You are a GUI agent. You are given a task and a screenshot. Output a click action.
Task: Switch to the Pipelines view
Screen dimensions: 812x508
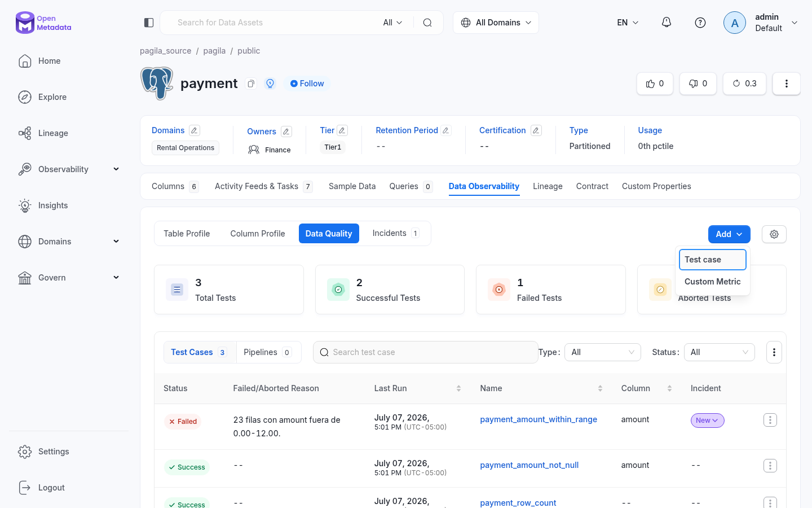[268, 352]
